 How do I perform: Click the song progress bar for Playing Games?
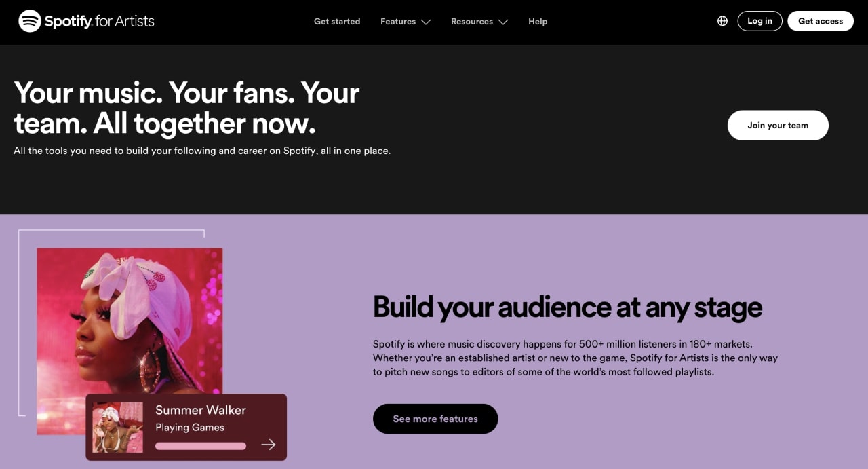click(201, 445)
